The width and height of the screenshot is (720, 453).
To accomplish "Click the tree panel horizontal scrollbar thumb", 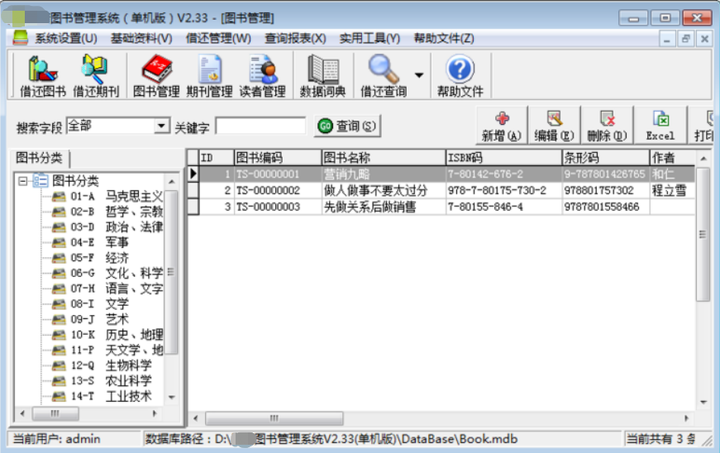I will tap(55, 414).
